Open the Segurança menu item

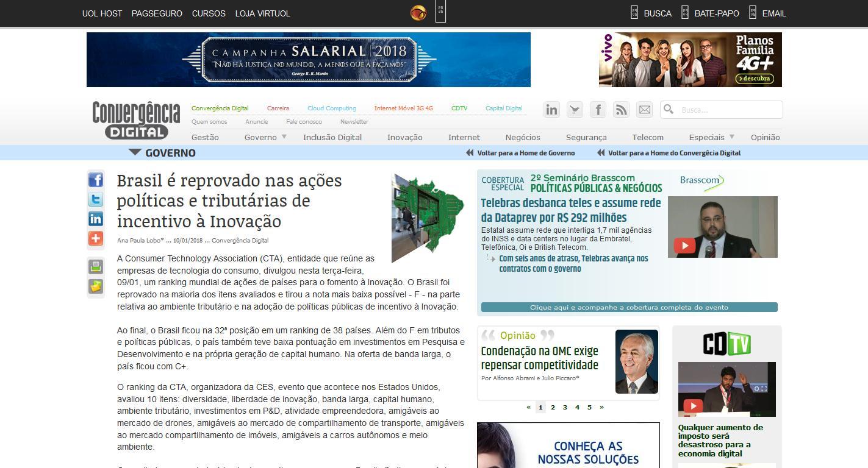tap(586, 137)
